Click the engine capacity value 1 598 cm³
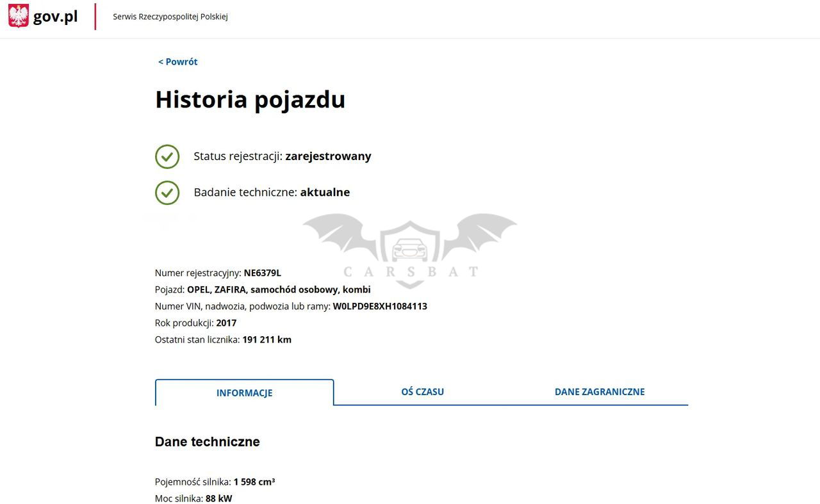 click(x=254, y=482)
